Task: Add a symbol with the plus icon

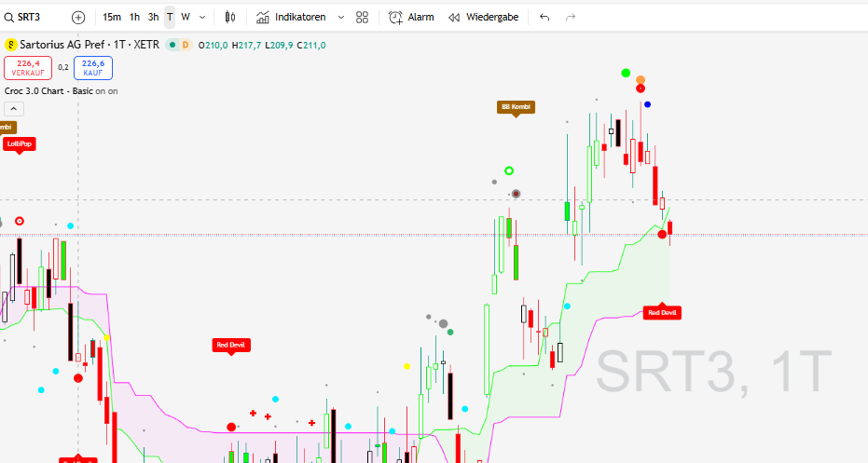Action: pos(78,17)
